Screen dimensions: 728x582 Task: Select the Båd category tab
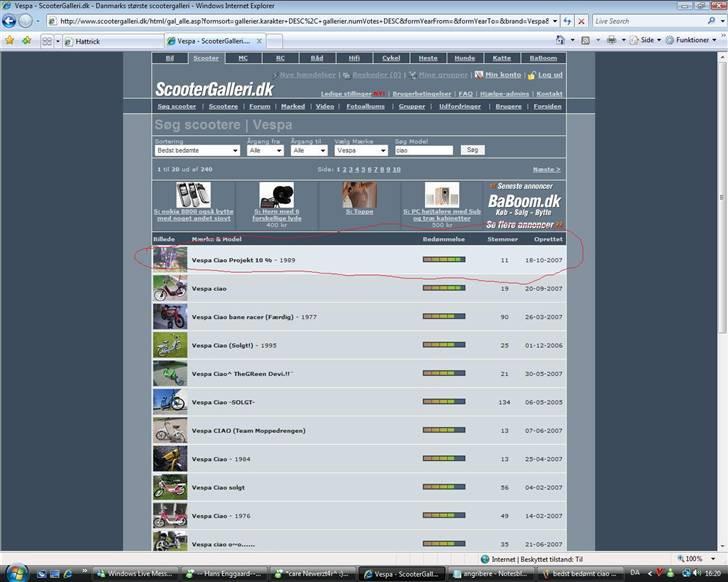pyautogui.click(x=317, y=58)
